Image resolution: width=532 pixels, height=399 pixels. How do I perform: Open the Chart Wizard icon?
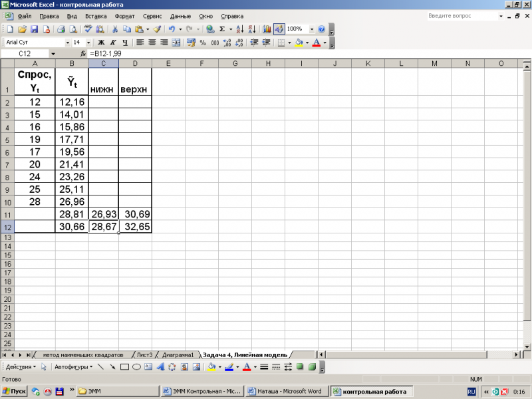tap(267, 29)
